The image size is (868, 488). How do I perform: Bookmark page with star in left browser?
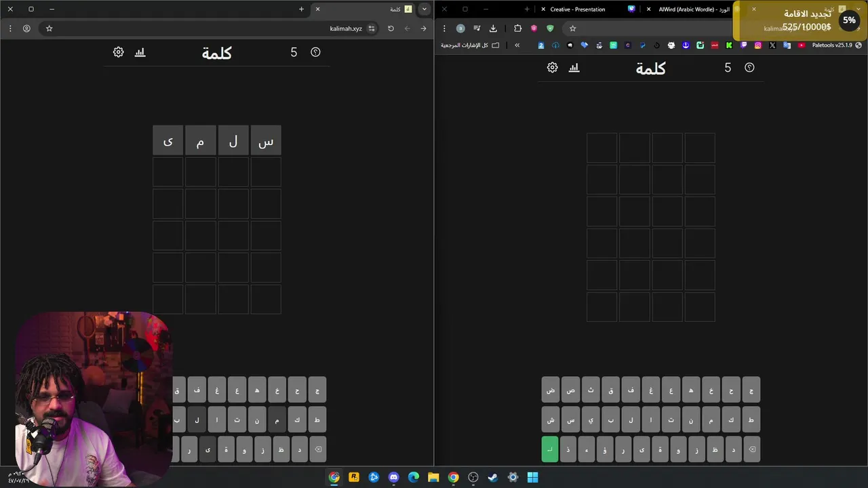click(x=49, y=28)
